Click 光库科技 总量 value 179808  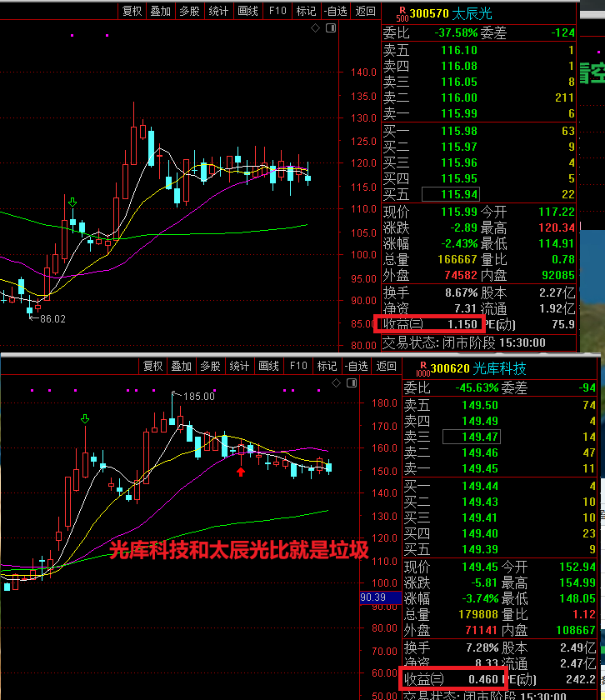[x=478, y=615]
